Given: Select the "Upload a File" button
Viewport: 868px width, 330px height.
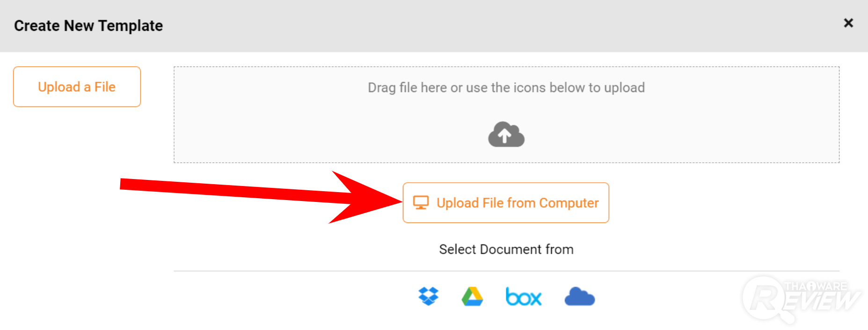Looking at the screenshot, I should point(77,87).
